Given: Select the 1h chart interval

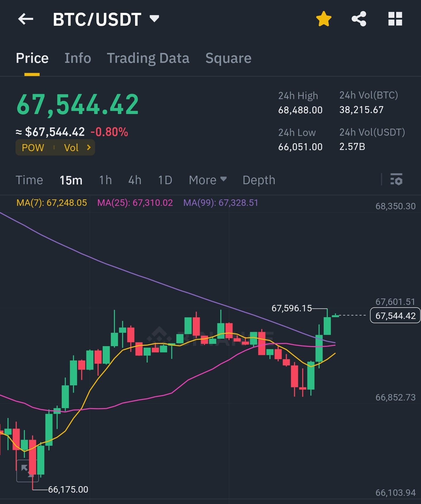Looking at the screenshot, I should [106, 180].
